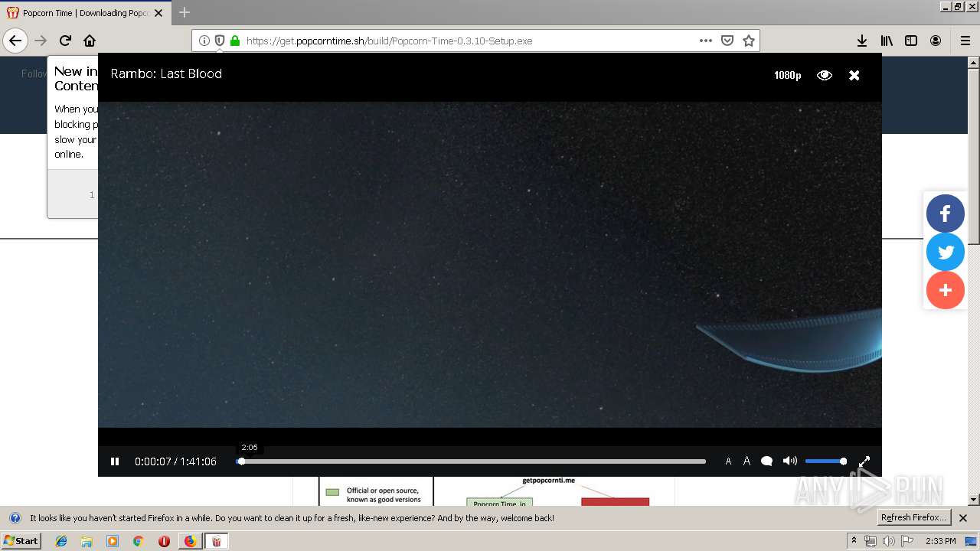Screen dimensions: 980x551
Task: Open the Firefox downloads panel
Action: [862, 41]
